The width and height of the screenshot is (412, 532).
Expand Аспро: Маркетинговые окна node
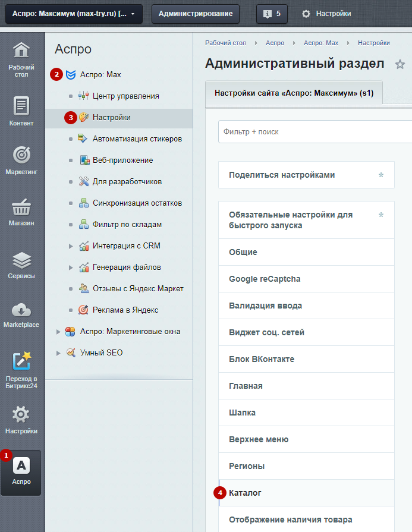(58, 332)
